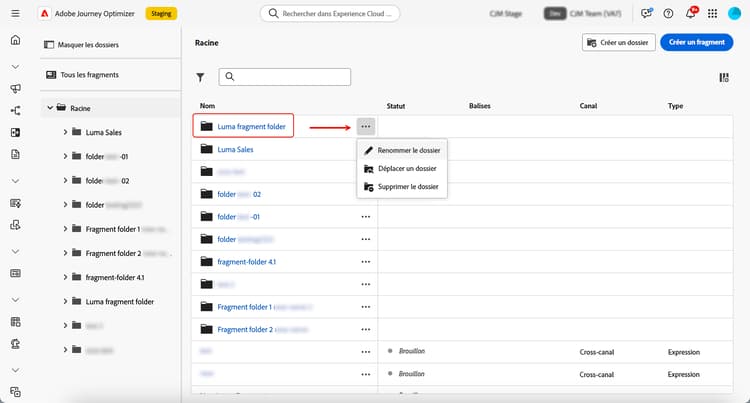The height and width of the screenshot is (403, 750).
Task: Click Créer un fragment button
Action: [696, 43]
